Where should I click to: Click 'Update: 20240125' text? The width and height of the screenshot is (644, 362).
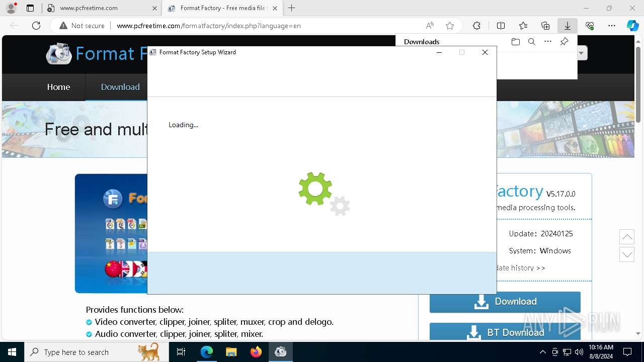point(541,234)
